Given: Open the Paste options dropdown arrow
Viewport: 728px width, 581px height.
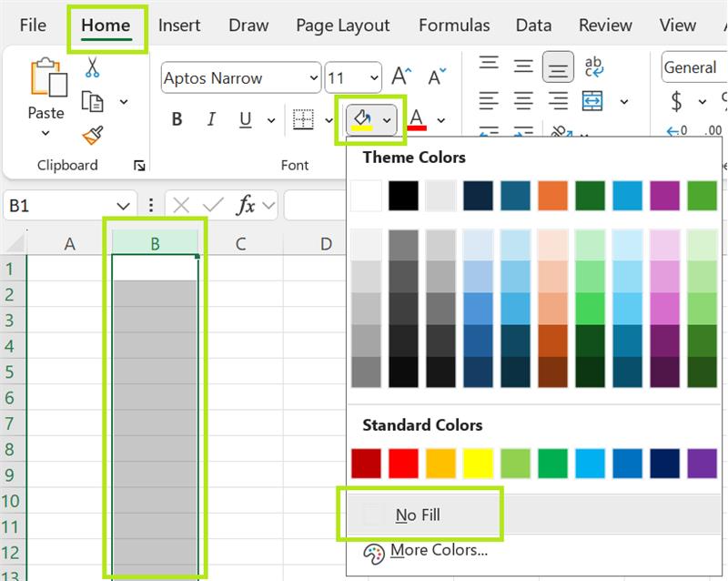Looking at the screenshot, I should [x=45, y=133].
